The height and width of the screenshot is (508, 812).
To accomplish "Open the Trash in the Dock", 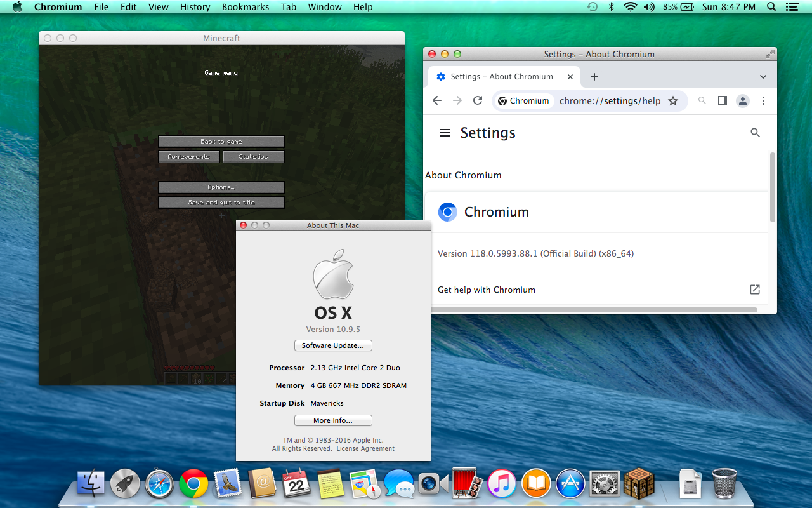I will (724, 484).
